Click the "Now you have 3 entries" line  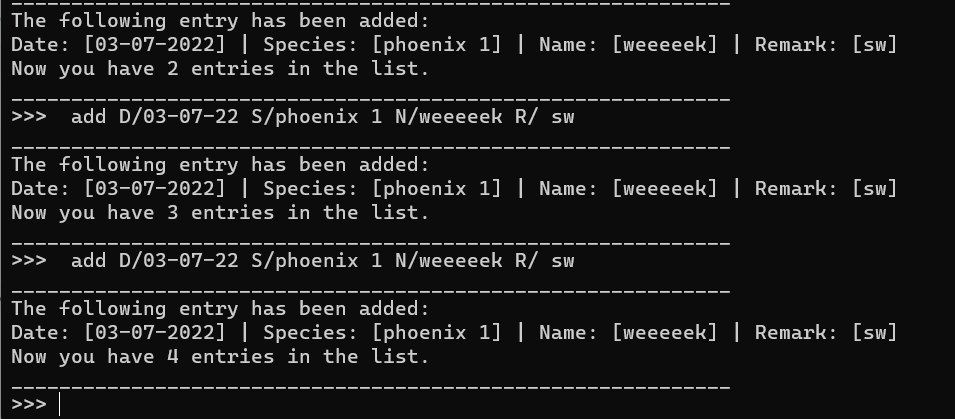[220, 213]
